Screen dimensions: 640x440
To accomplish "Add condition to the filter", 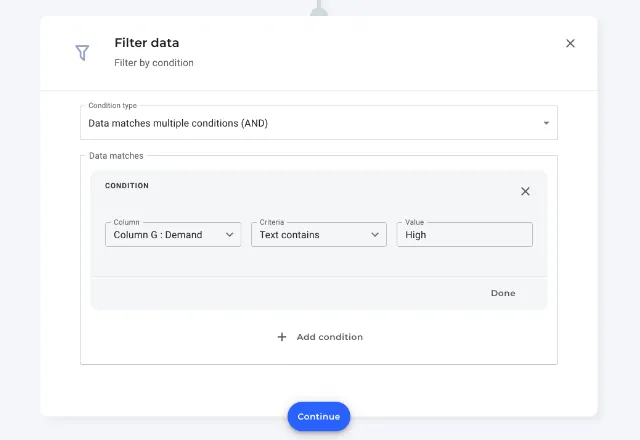I will 320,337.
